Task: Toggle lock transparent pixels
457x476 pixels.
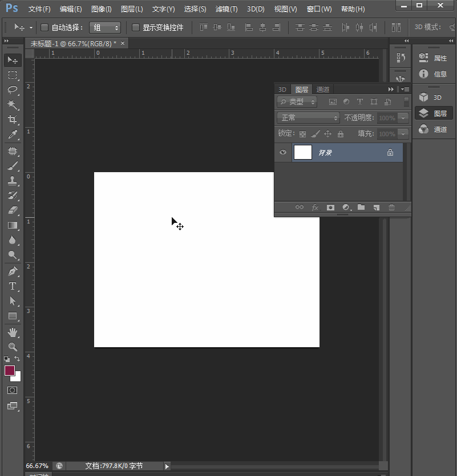Action: [302, 134]
